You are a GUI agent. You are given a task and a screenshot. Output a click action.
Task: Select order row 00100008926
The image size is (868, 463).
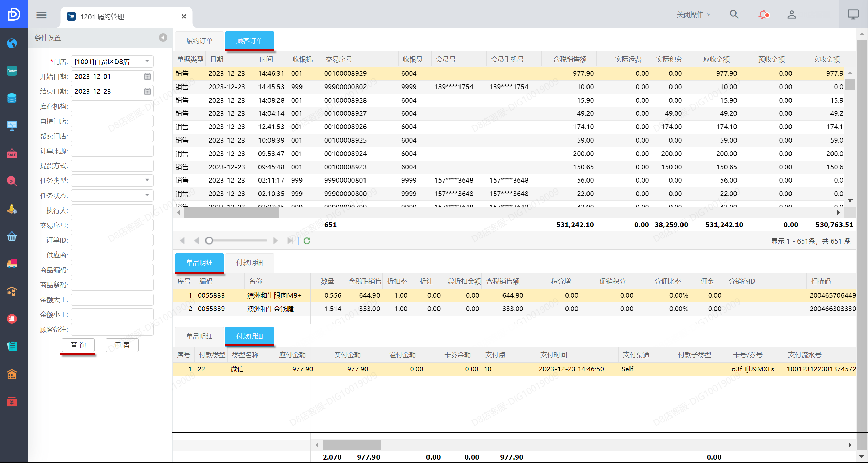pyautogui.click(x=509, y=127)
